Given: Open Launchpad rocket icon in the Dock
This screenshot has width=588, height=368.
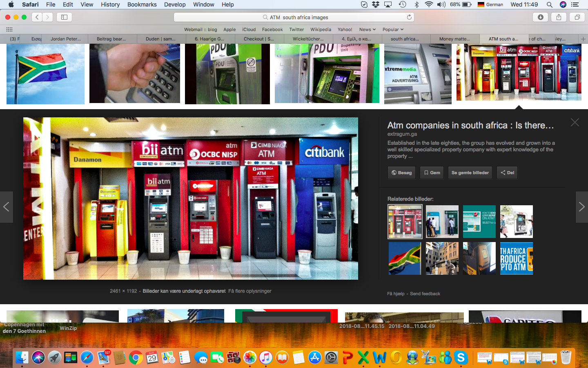Looking at the screenshot, I should click(x=54, y=358).
